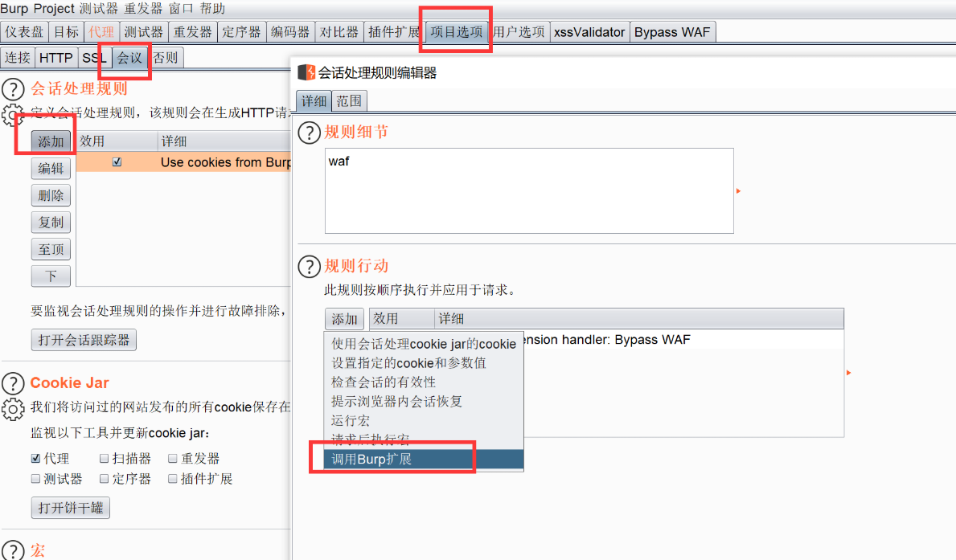Switch to the 仪表盘 tab

24,31
